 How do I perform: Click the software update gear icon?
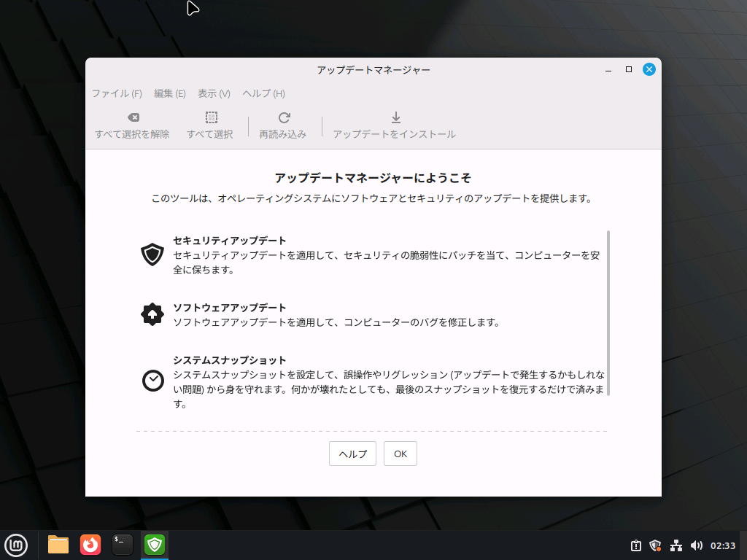(x=152, y=314)
